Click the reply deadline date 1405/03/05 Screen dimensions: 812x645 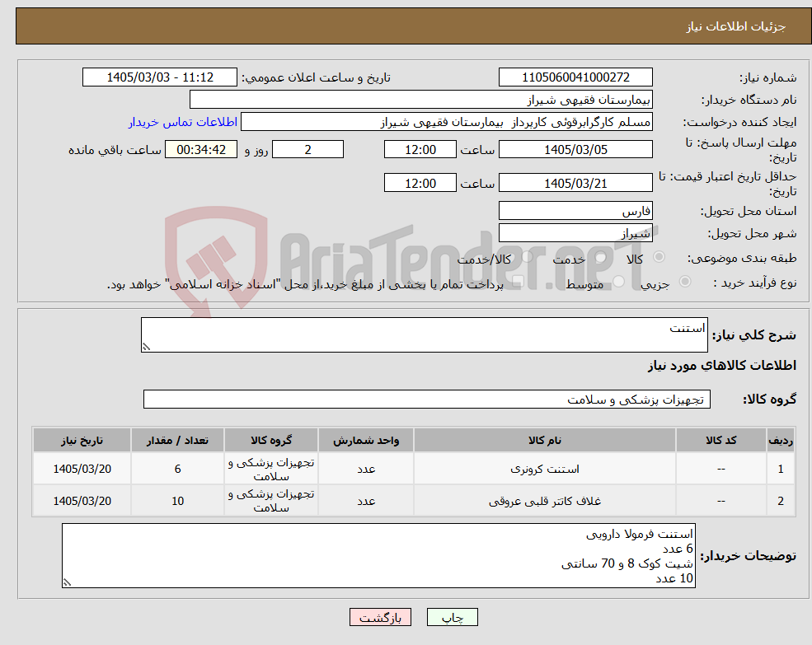point(575,150)
